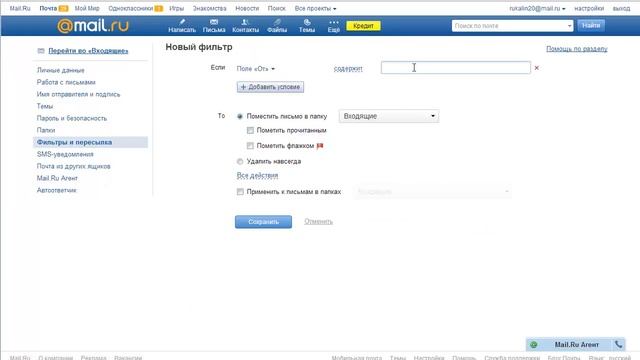Viewport: 640px width, 360px height.
Task: Open Автоответчик settings section
Action: tap(56, 190)
